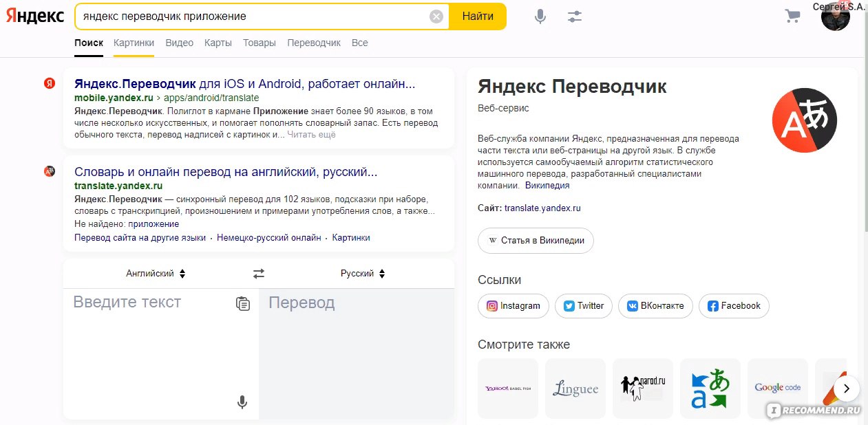Expand snippet with Читать ещё
The width and height of the screenshot is (868, 425).
point(311,135)
